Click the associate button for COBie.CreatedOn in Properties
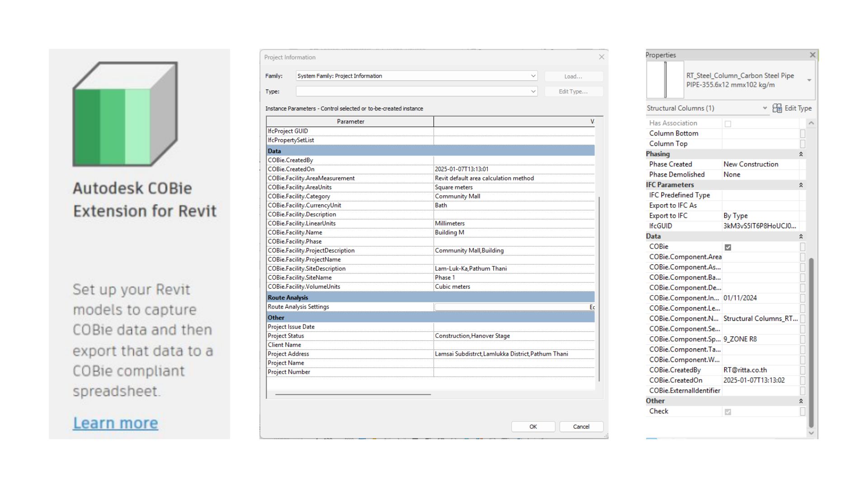The width and height of the screenshot is (868, 488). [802, 380]
